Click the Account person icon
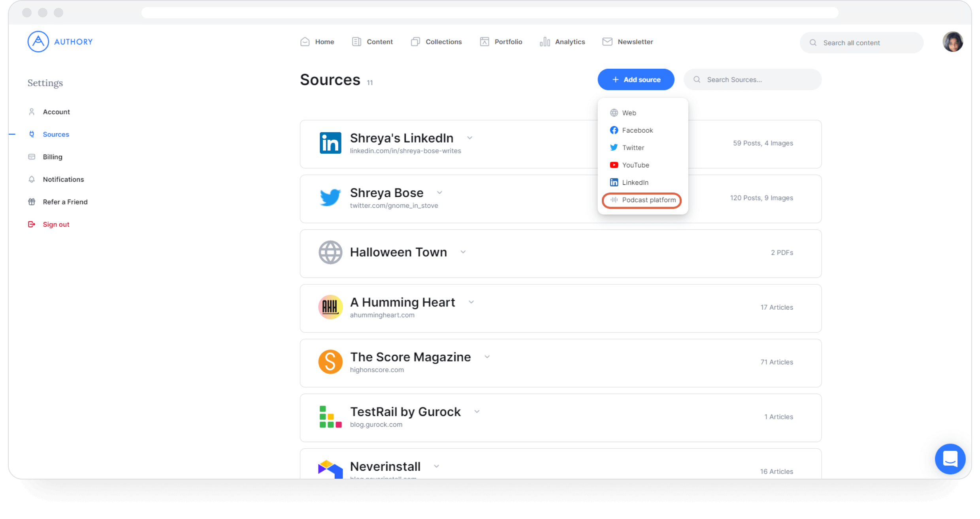The image size is (980, 519). click(32, 112)
